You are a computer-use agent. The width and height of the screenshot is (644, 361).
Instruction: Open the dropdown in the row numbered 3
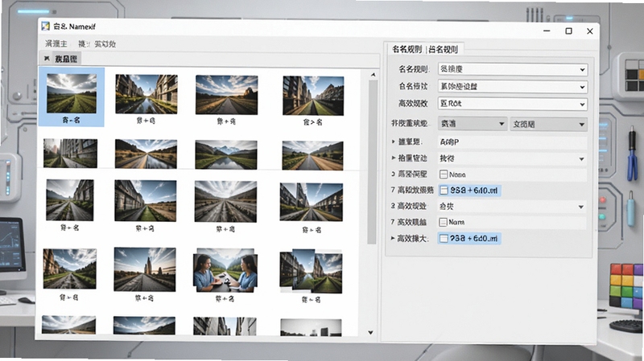coord(513,207)
